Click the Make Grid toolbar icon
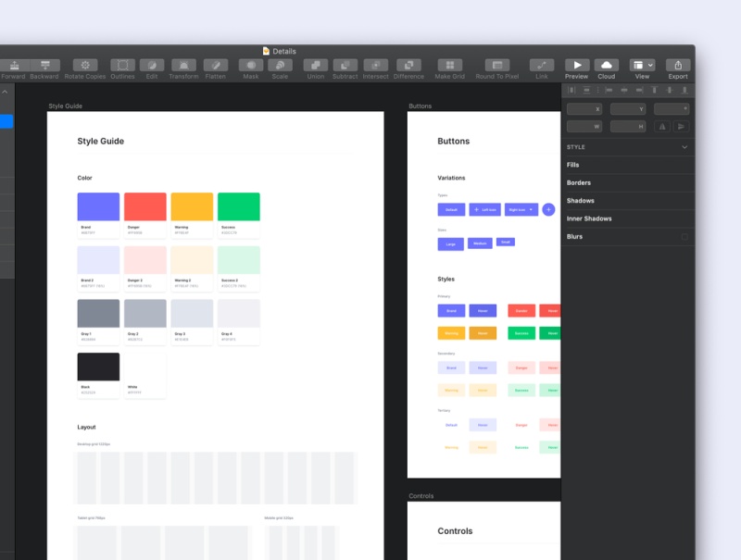This screenshot has height=560, width=741. pos(449,65)
